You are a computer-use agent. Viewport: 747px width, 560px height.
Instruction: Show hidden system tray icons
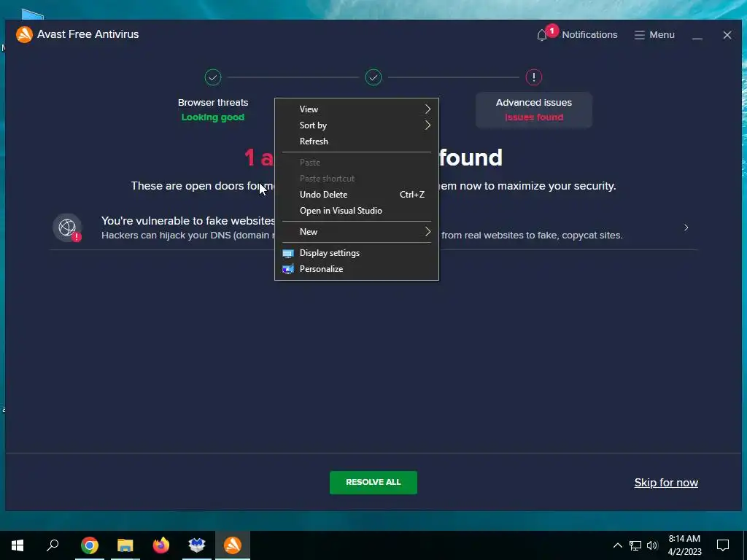[x=617, y=545]
